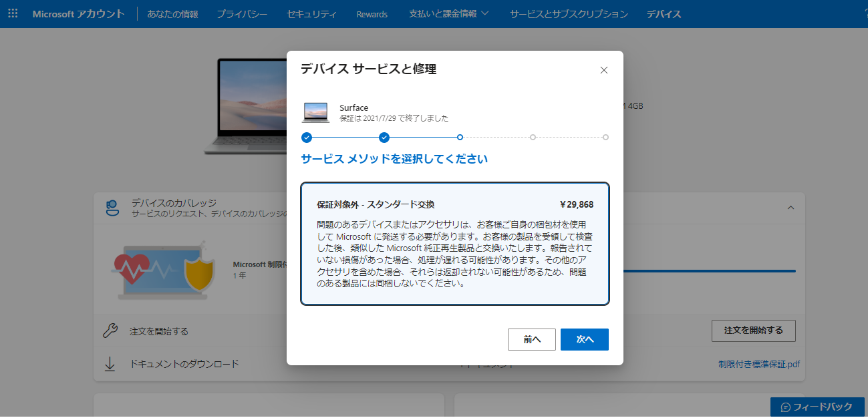The width and height of the screenshot is (868, 418).
Task: Click the 注文を開始する row label
Action: click(x=159, y=331)
